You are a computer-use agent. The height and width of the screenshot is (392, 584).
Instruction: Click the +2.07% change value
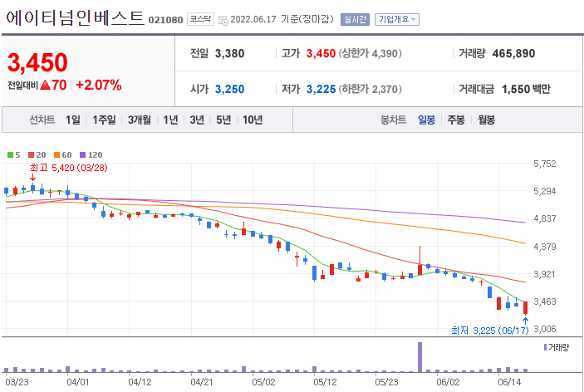click(99, 86)
